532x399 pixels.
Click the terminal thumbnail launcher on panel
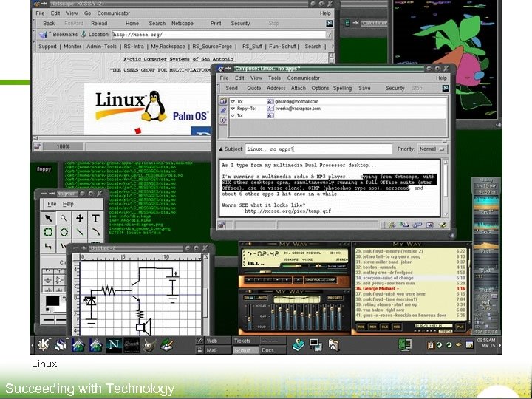coord(132,345)
